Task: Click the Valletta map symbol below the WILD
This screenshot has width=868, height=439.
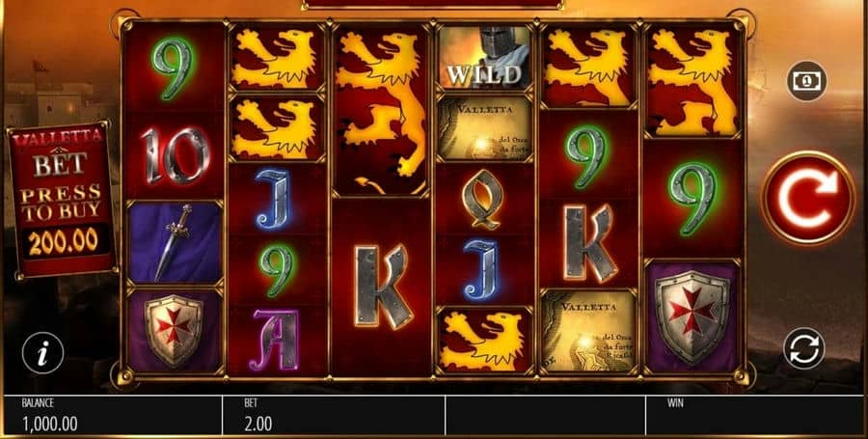Action: (x=485, y=127)
